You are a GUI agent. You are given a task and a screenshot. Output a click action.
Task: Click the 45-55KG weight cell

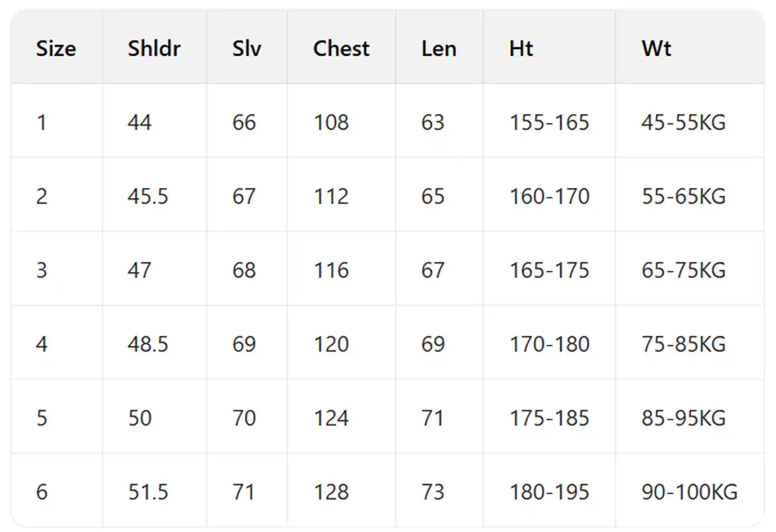pos(683,123)
